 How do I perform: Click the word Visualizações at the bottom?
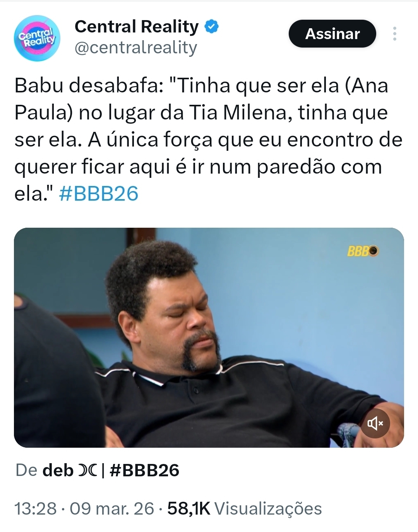coord(268,508)
